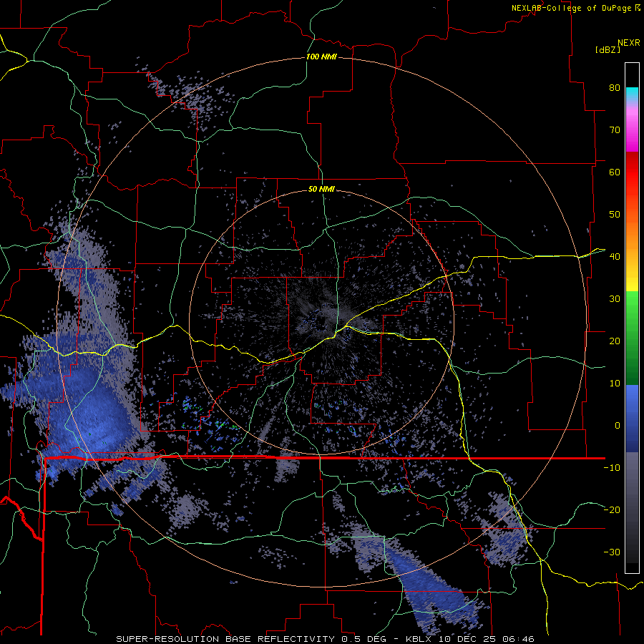644x644 pixels.
Task: Click the -10 value on the dBZ scale
Action: [x=612, y=468]
